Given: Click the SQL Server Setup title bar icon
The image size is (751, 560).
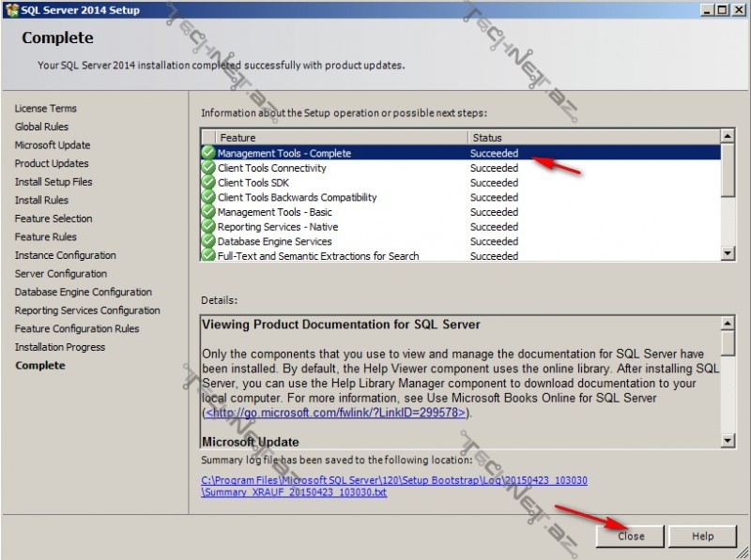Looking at the screenshot, I should [10, 9].
